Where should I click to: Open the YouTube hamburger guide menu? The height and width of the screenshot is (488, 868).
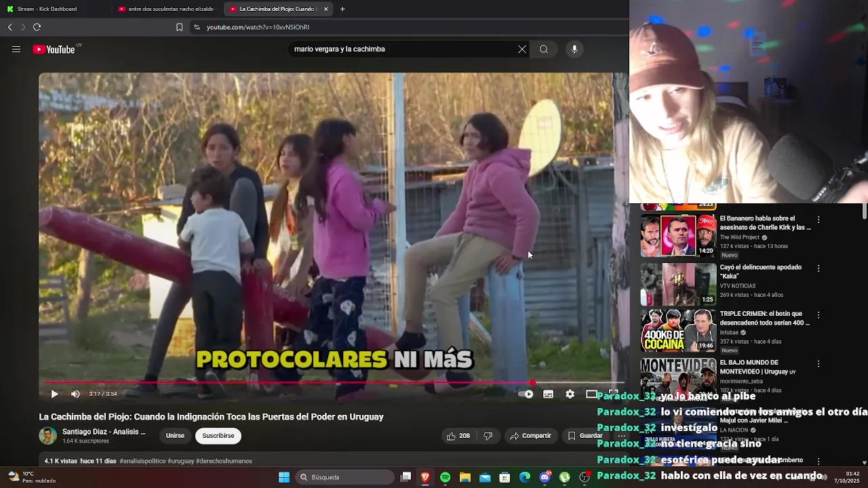point(16,49)
